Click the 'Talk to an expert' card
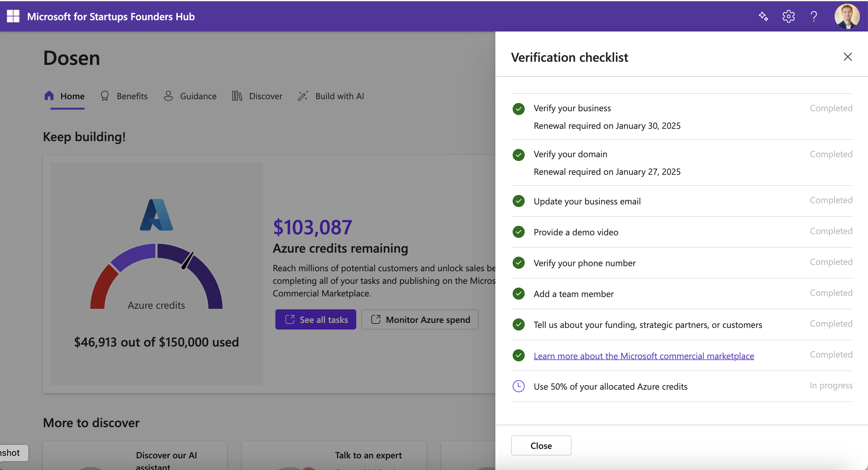Screen dimensions: 868x470 point(334,456)
